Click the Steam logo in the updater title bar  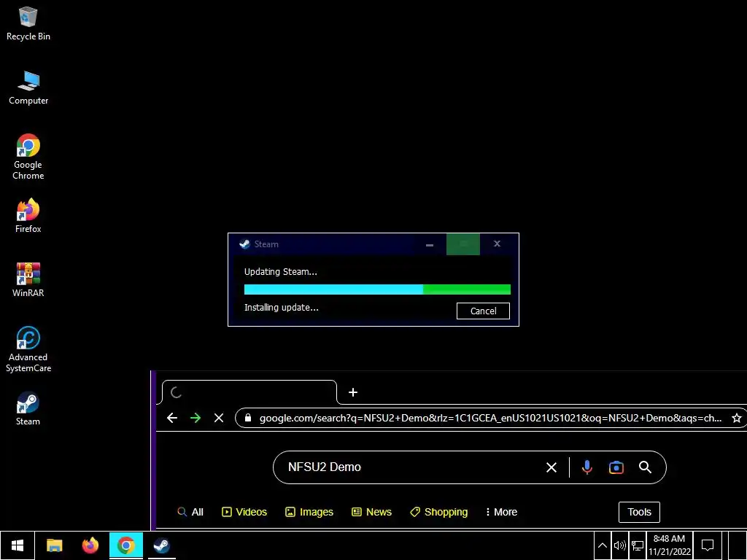click(x=244, y=244)
